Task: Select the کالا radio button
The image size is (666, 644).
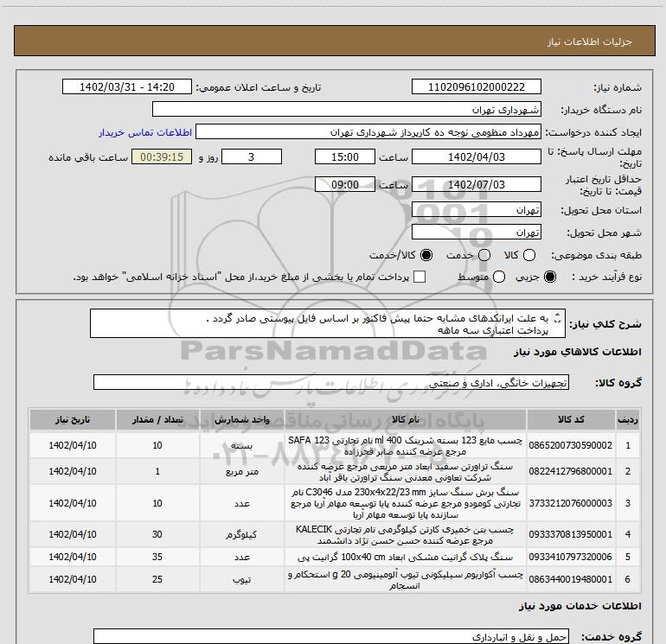Action: coord(529,255)
